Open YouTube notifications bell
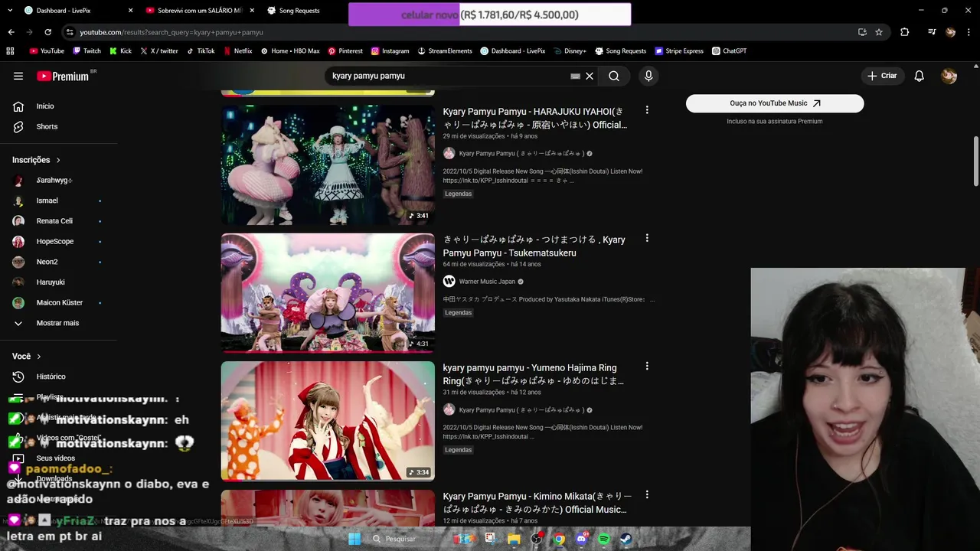Screen dimensions: 980x551 [920, 76]
